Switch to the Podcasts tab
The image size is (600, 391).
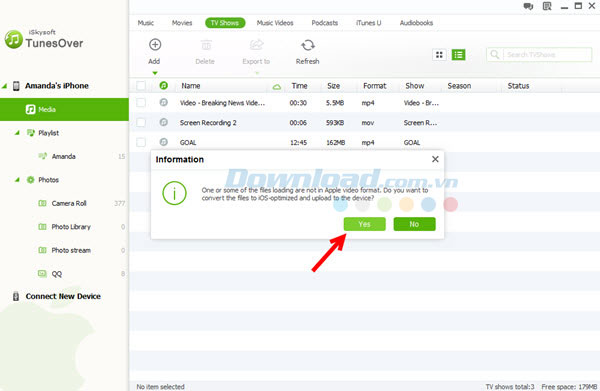(324, 23)
